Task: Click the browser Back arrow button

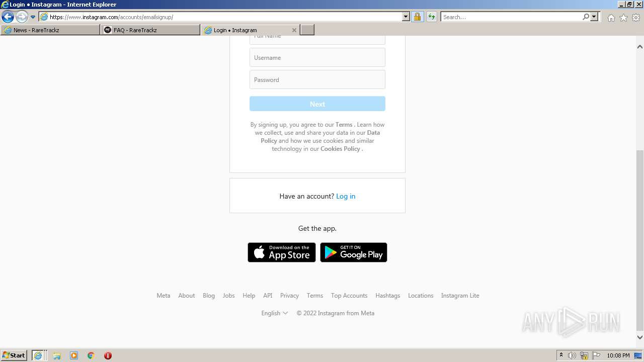Action: click(x=8, y=17)
